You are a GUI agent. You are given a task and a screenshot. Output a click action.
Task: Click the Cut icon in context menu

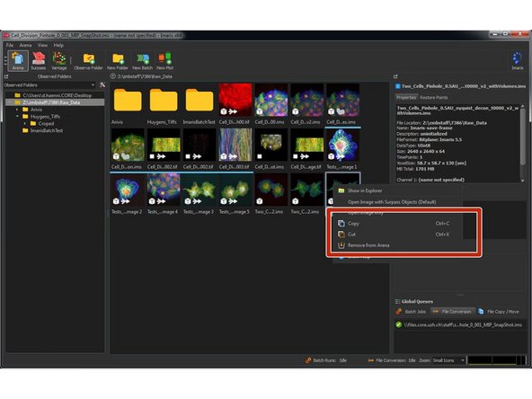(x=341, y=235)
